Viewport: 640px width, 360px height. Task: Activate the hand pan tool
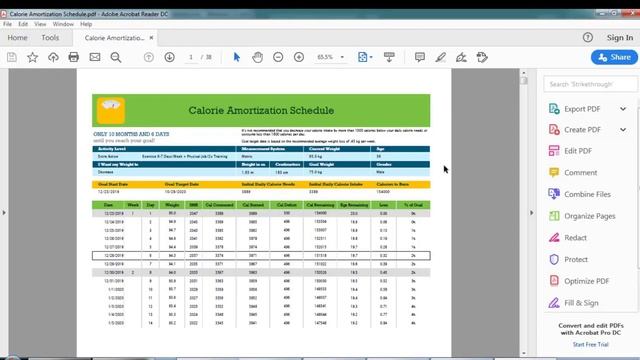tap(257, 57)
